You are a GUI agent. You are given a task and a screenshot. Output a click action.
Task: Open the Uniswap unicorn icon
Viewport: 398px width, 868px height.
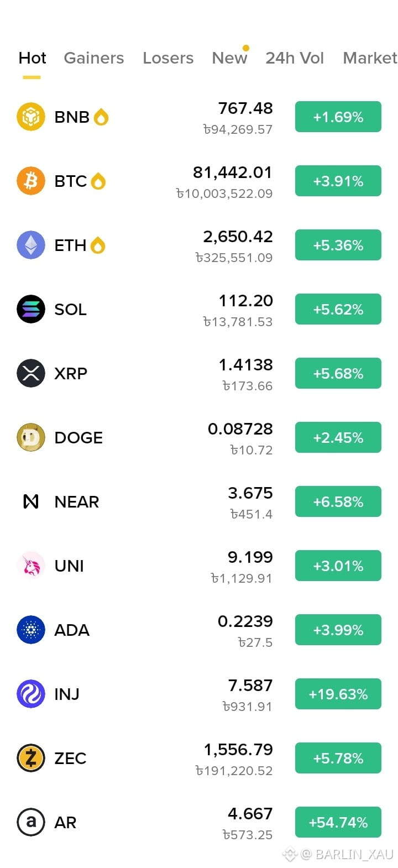coord(31,566)
